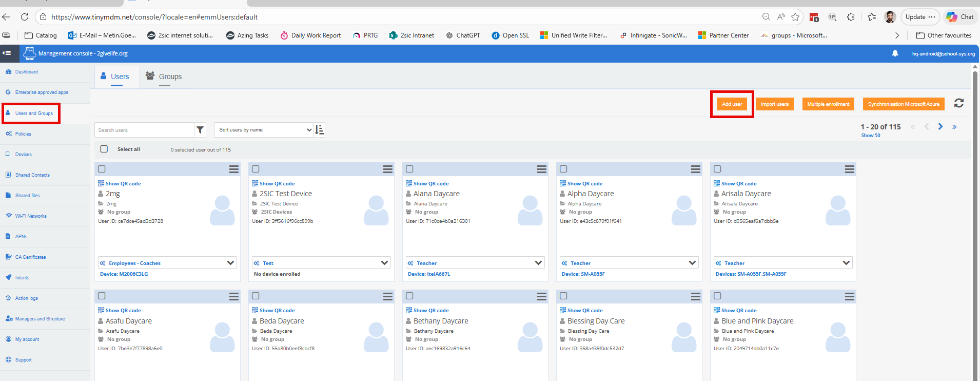The height and width of the screenshot is (381, 980).
Task: Jump to last page of users
Action: (954, 127)
